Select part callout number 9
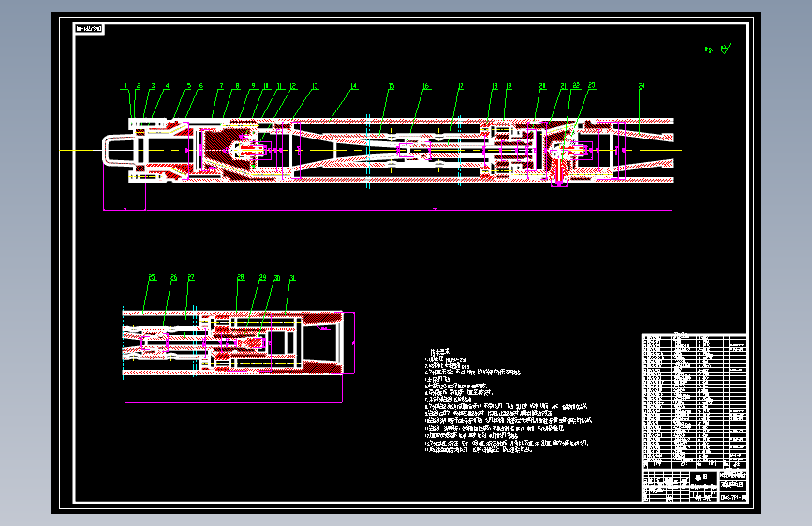This screenshot has height=526, width=812. pyautogui.click(x=253, y=86)
